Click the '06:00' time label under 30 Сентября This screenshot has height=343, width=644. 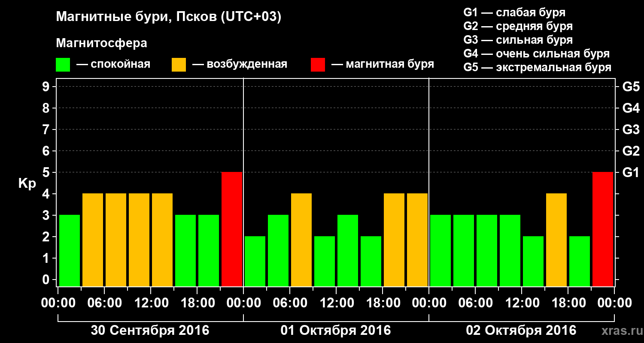(104, 304)
